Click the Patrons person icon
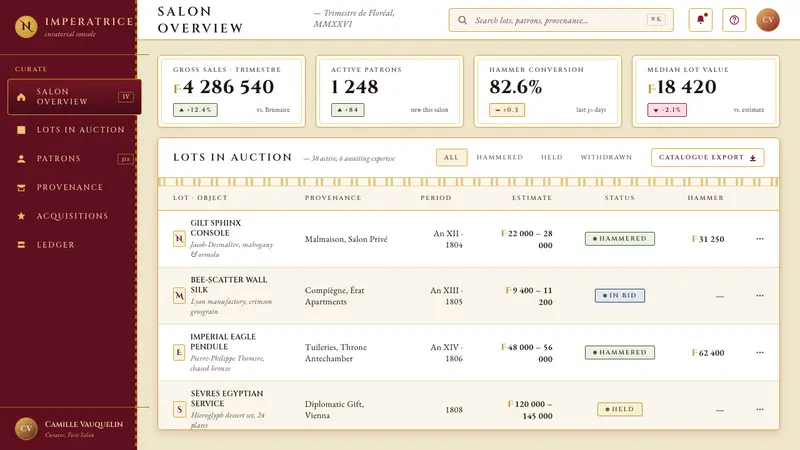The image size is (800, 450). 21,159
